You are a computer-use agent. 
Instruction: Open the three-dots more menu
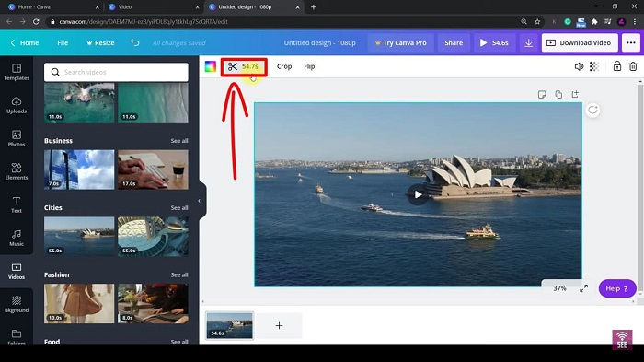pyautogui.click(x=631, y=42)
